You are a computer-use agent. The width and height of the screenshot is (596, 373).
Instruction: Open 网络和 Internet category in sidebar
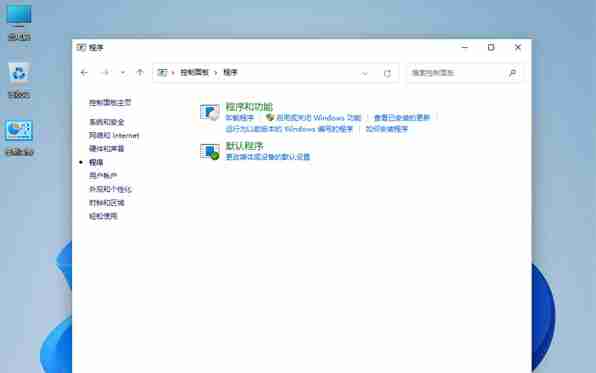point(114,135)
